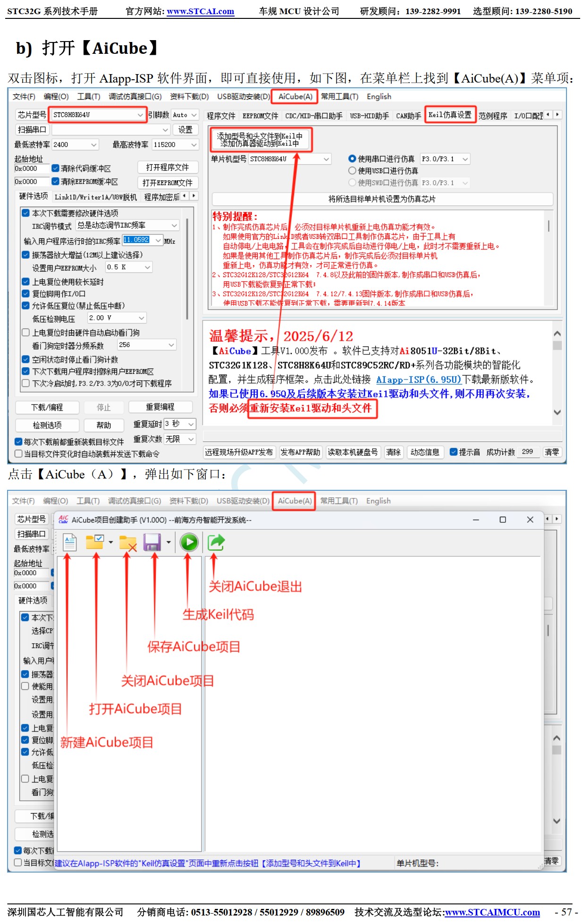Open 常用工具(T) menu in upper ISP window
This screenshot has width=583, height=924.
[x=339, y=96]
